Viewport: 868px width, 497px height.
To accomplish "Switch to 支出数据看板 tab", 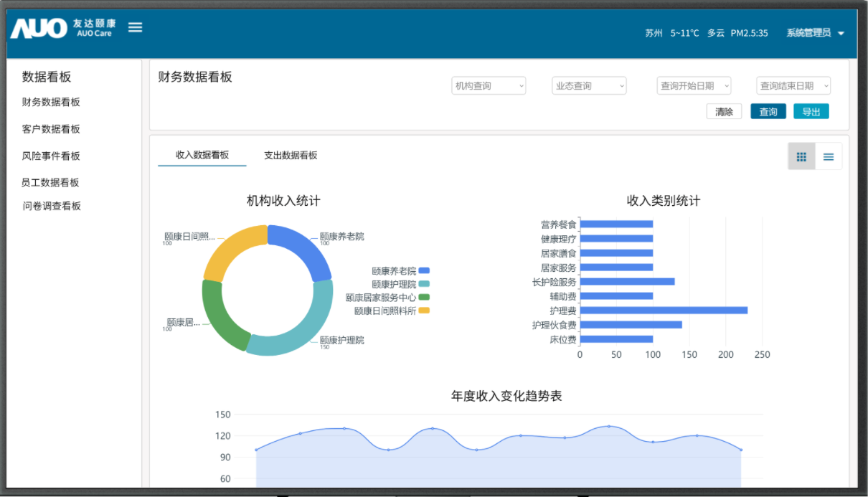I will (291, 156).
